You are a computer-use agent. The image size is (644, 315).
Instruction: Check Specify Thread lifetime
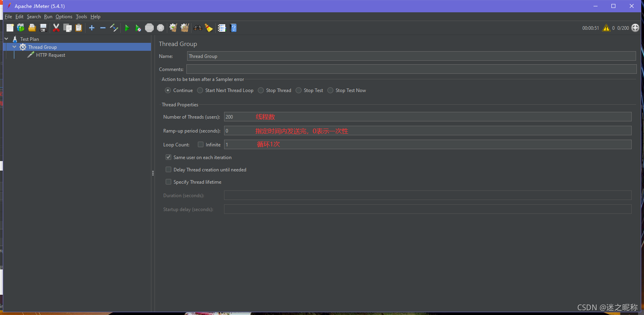(168, 182)
